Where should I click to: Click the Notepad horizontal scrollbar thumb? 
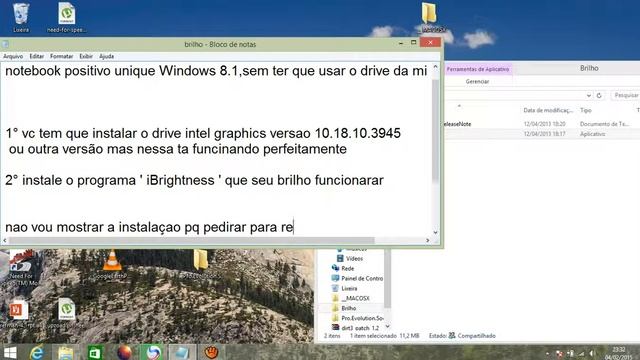tap(191, 240)
